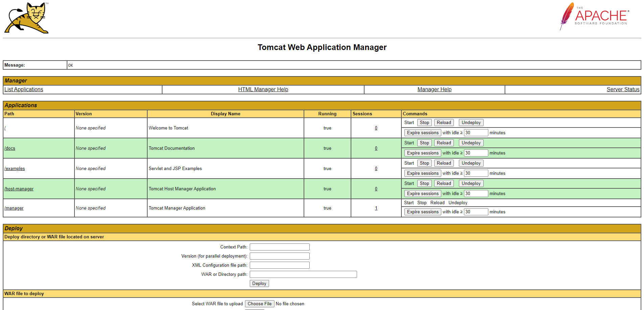Viewport: 644px width, 310px height.
Task: Focus the Version for parallel deployment field
Action: (280, 256)
